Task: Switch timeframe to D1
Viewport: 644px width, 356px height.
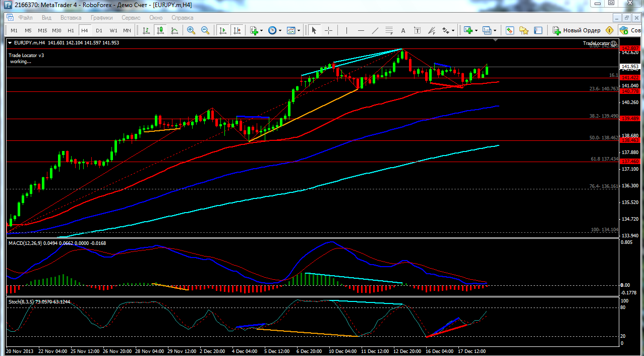Action: coord(99,30)
